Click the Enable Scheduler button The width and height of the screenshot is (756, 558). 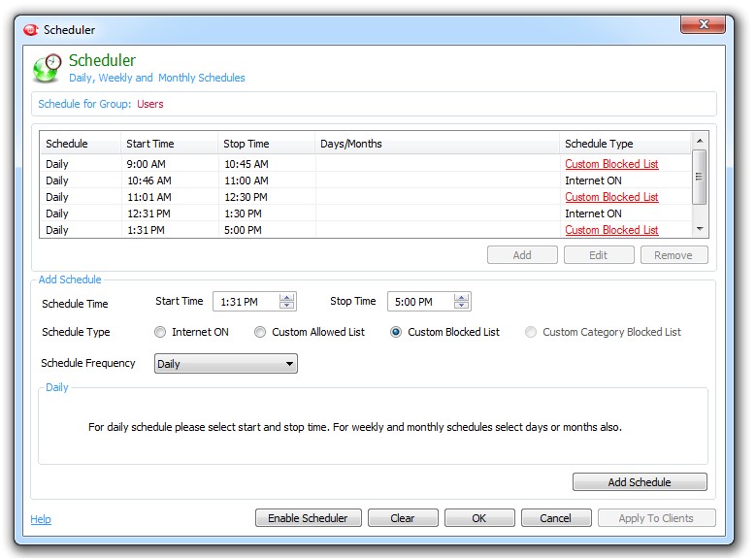pos(308,518)
